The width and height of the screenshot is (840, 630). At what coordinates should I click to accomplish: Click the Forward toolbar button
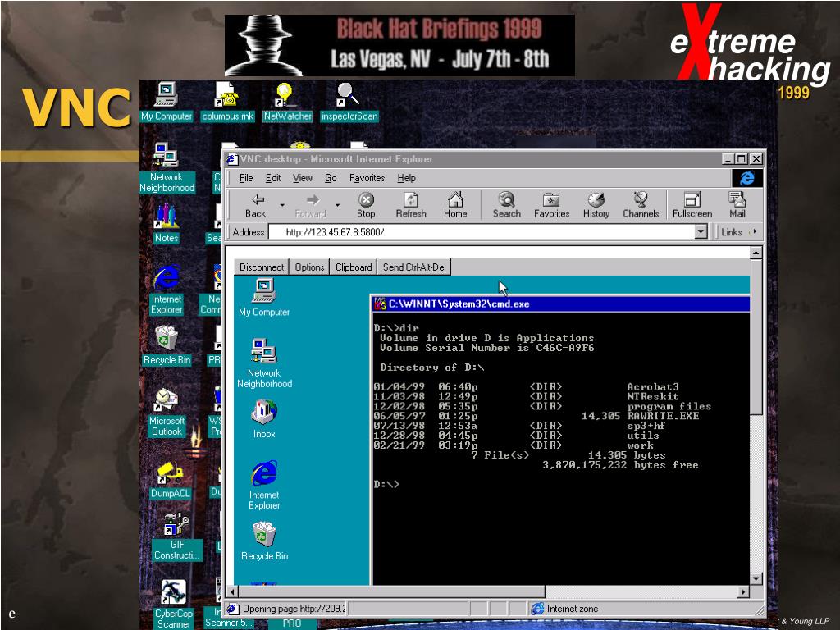[311, 205]
